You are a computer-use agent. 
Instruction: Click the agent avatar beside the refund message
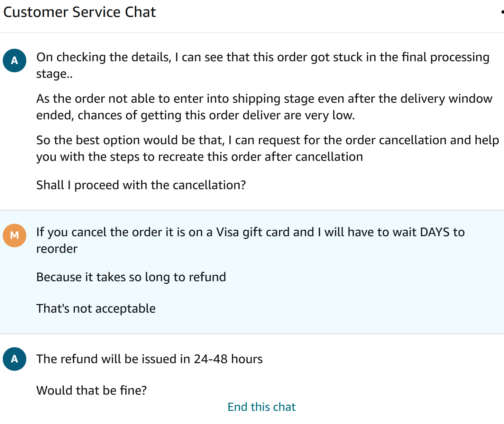(15, 359)
